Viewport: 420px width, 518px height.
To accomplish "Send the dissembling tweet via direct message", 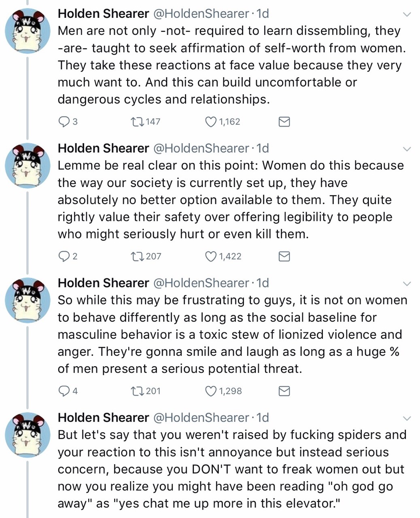I will point(284,121).
